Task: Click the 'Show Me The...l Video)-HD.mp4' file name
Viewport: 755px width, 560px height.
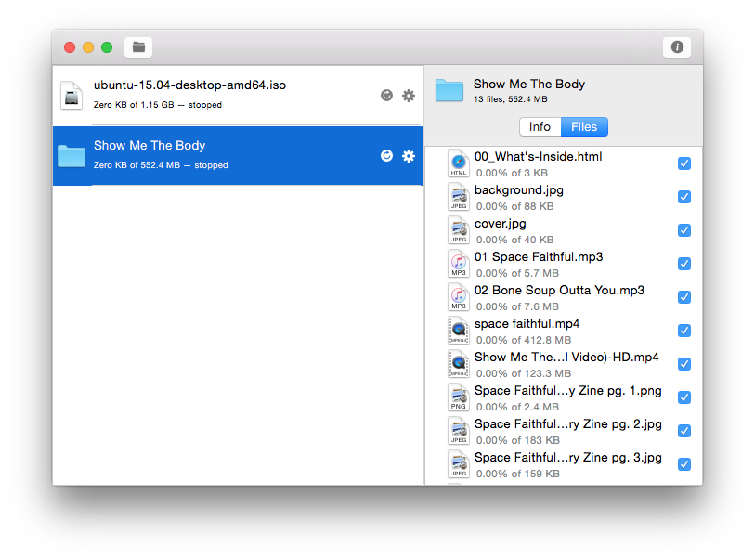Action: (x=566, y=358)
